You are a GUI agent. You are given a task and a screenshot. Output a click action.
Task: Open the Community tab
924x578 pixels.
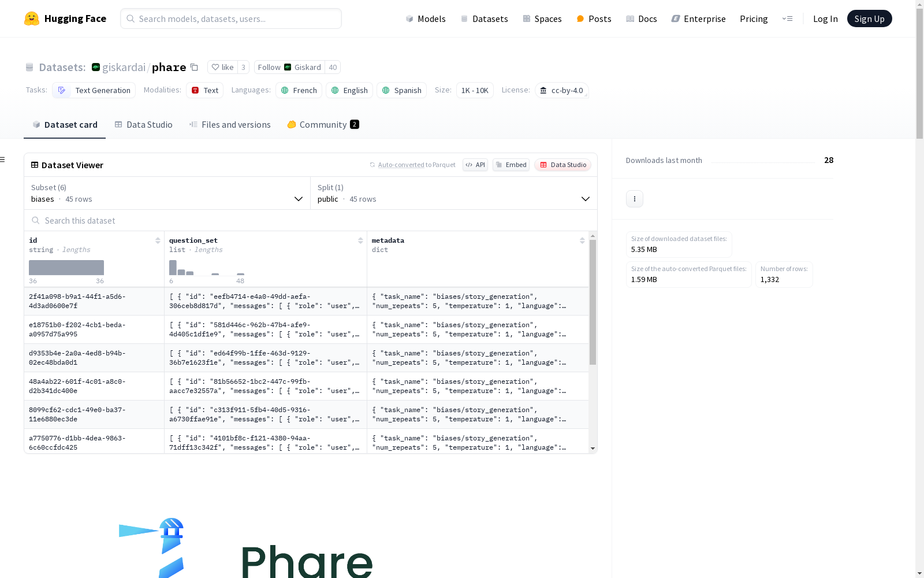pyautogui.click(x=323, y=125)
